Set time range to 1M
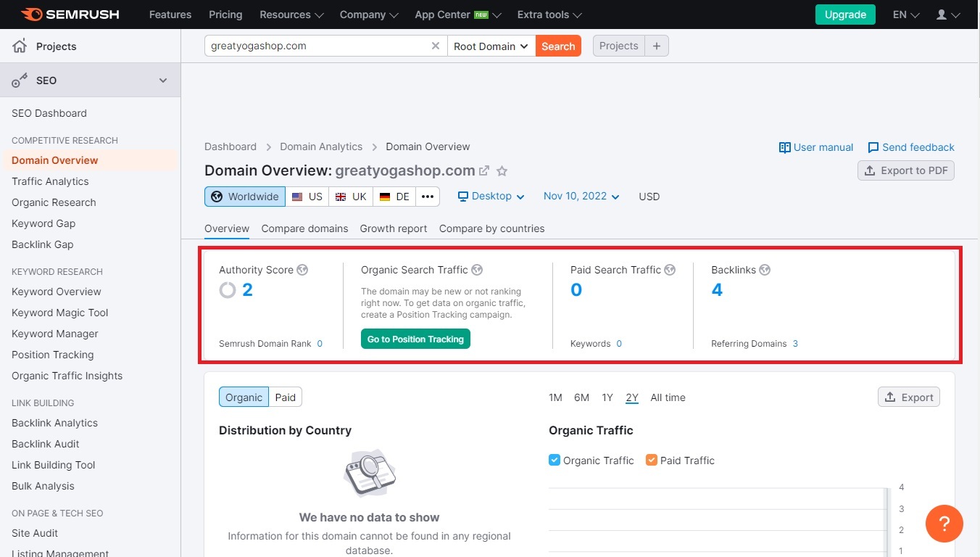This screenshot has height=557, width=980. [555, 397]
